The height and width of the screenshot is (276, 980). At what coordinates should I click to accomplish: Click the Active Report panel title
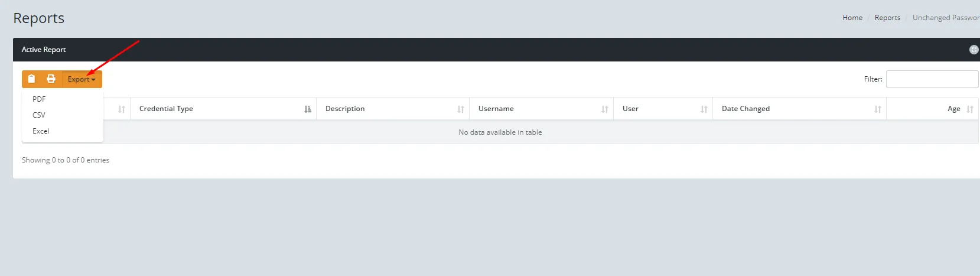pos(44,50)
